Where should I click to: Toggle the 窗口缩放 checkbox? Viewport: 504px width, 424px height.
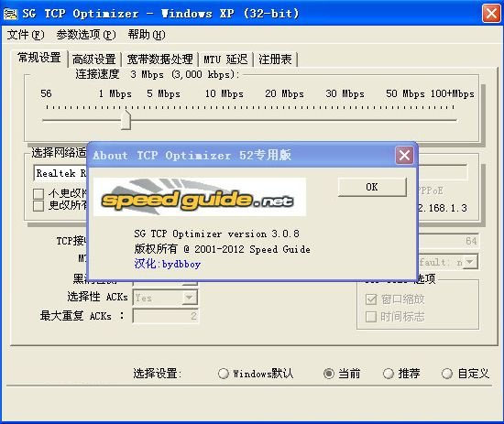(x=371, y=299)
